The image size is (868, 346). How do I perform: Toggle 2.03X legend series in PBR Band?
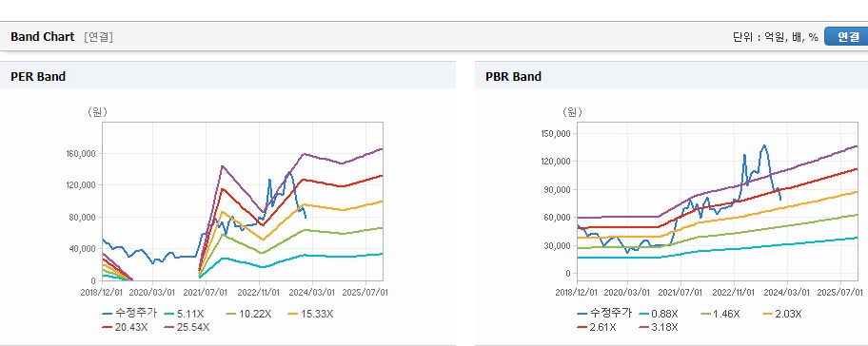point(781,314)
